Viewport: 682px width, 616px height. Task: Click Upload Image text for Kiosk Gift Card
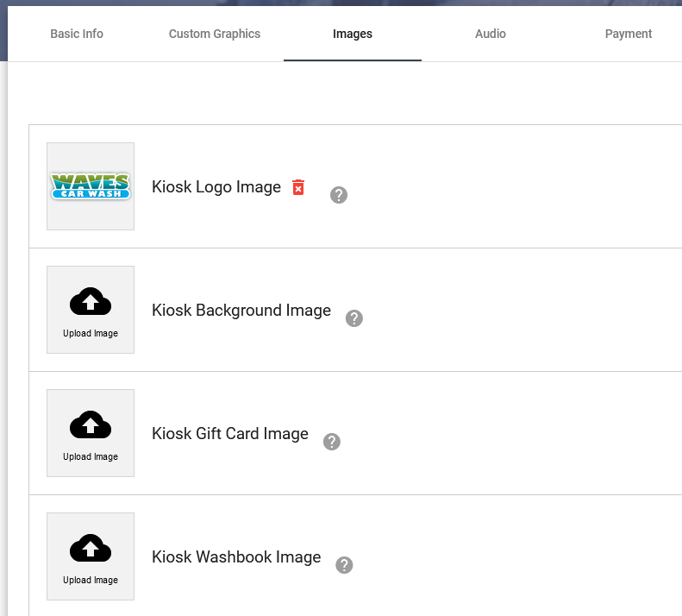coord(91,456)
